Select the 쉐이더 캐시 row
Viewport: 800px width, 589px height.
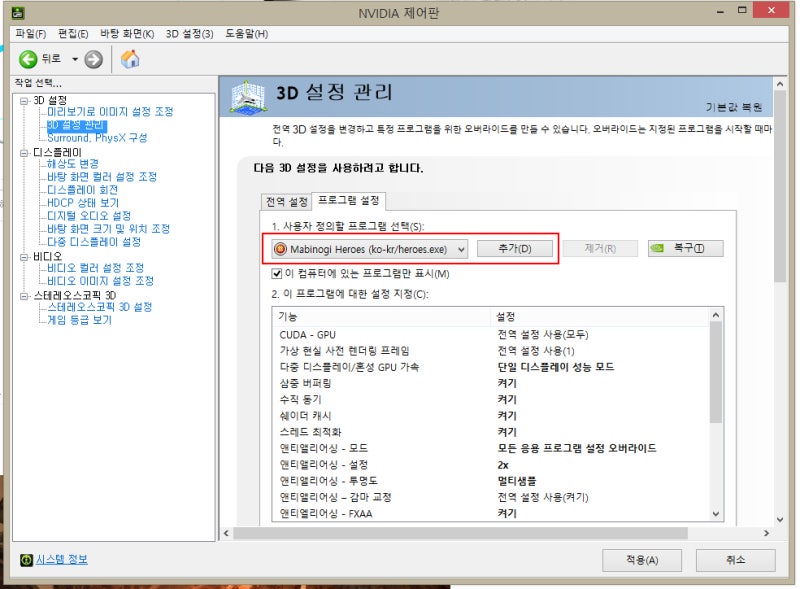491,416
